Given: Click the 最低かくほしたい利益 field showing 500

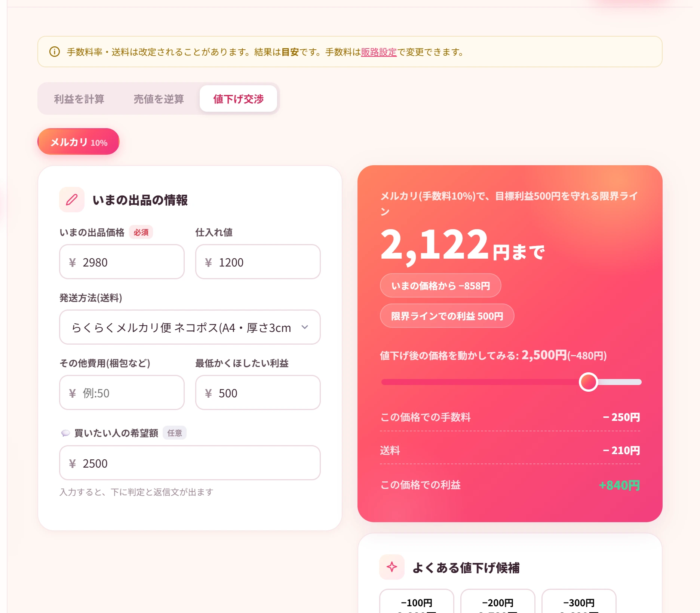Looking at the screenshot, I should [x=258, y=393].
